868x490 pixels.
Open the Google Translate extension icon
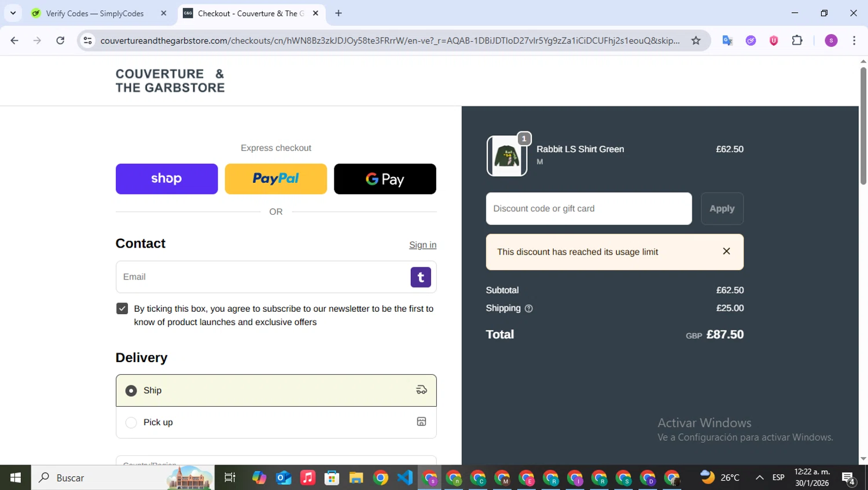727,40
